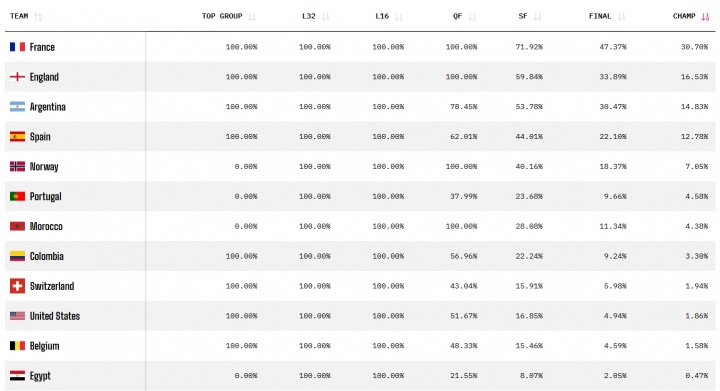Open the United States team row
The height and width of the screenshot is (391, 720).
(x=360, y=316)
